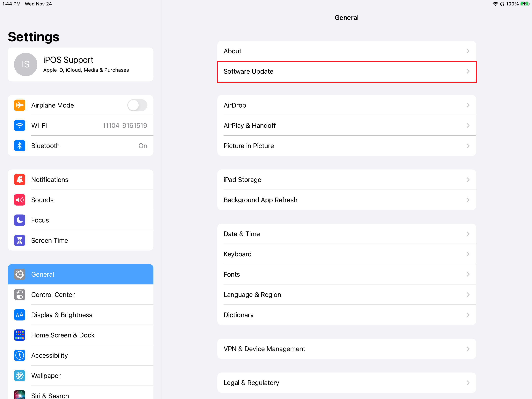The image size is (532, 399).
Task: Select Control Center in sidebar
Action: point(81,294)
